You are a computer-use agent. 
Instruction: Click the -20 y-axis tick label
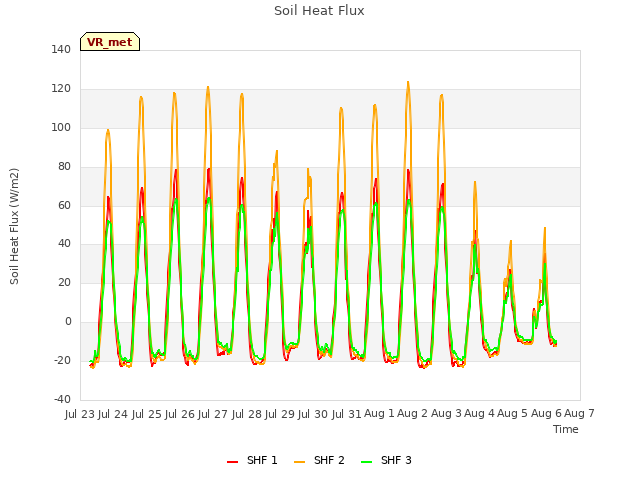(x=62, y=360)
